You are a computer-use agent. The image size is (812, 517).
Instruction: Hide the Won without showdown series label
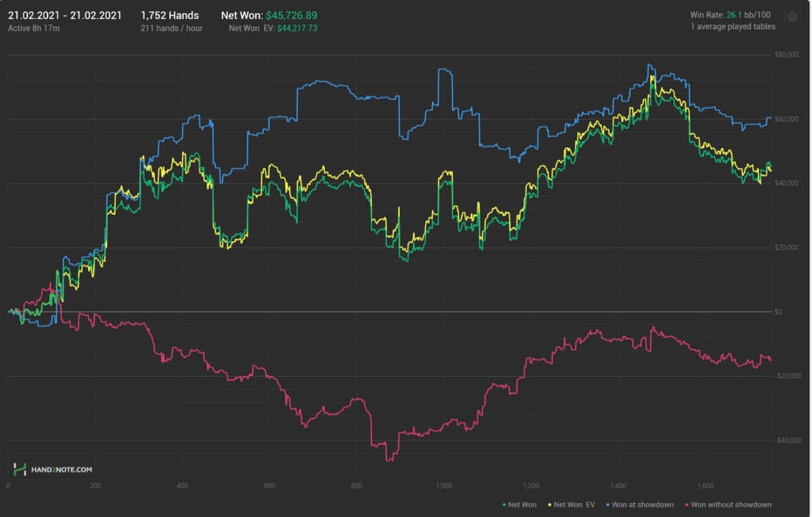(x=731, y=505)
